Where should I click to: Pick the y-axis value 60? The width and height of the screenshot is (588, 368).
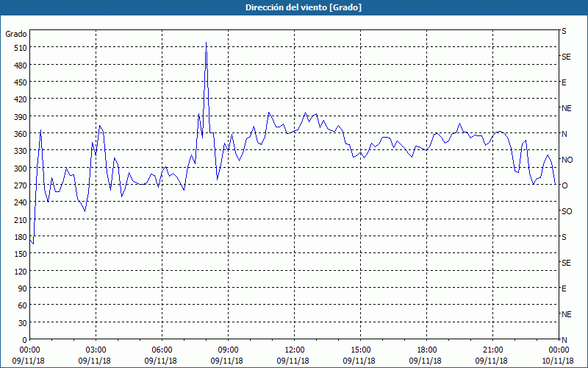coord(22,305)
